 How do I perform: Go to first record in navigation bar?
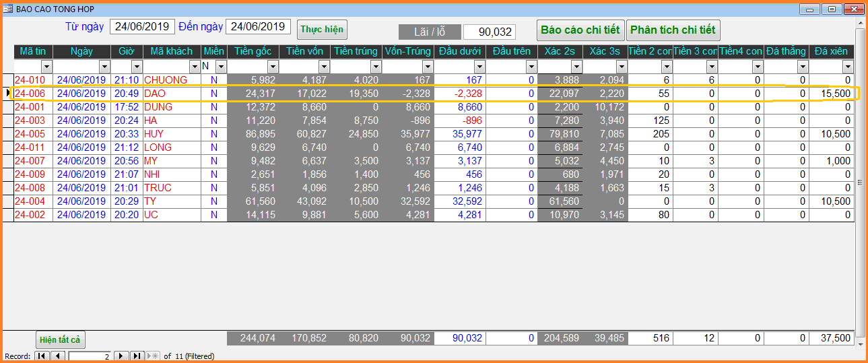pos(42,356)
